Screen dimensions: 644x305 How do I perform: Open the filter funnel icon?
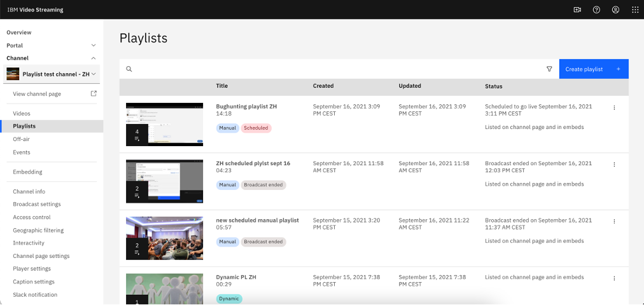pos(549,69)
